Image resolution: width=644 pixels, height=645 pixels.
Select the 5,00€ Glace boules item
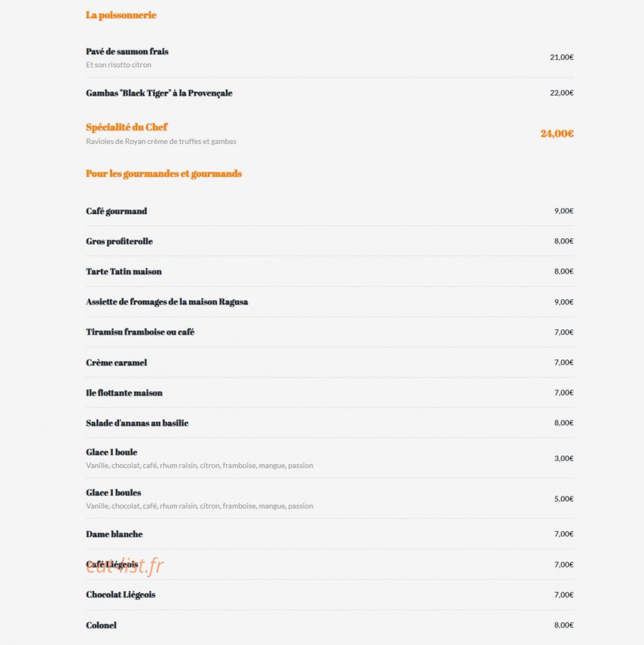point(113,493)
